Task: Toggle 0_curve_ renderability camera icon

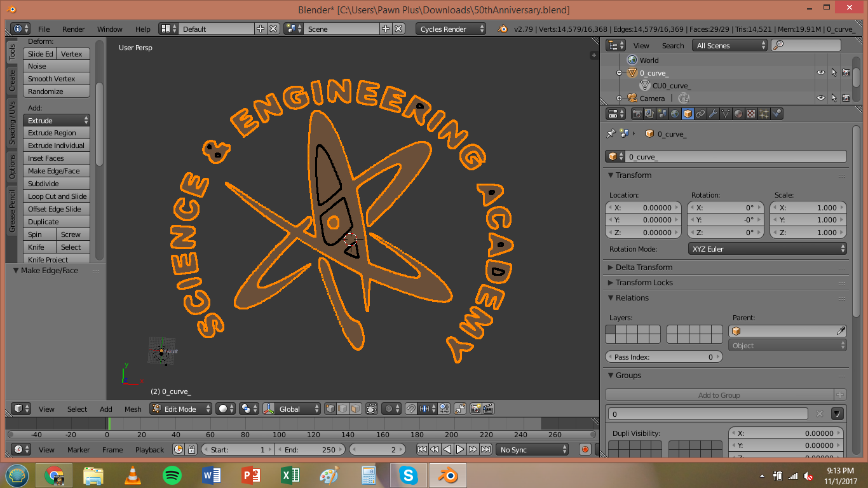Action: click(x=846, y=73)
